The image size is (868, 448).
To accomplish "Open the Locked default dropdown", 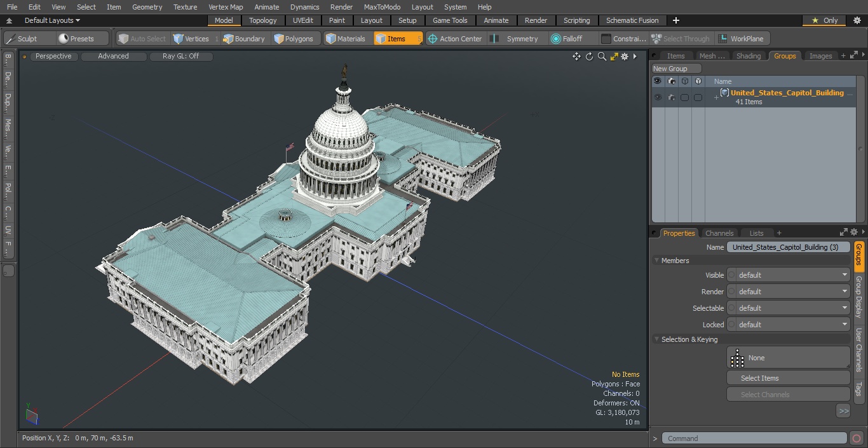I will 788,325.
